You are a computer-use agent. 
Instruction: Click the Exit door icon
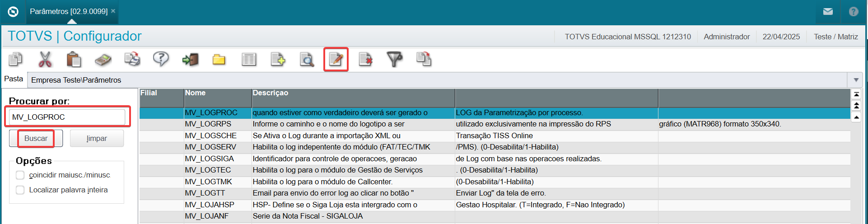pos(190,59)
